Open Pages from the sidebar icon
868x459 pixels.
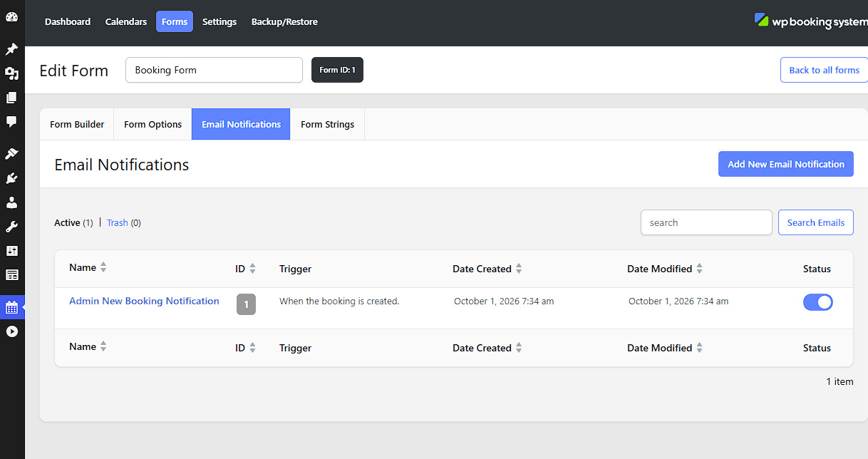click(11, 98)
